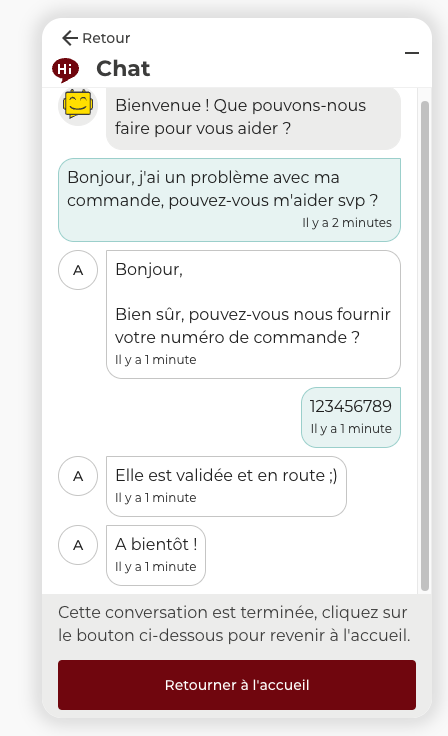Click the 'numéro de commande' agent message
Screen dimensions: 448x736
tap(254, 314)
